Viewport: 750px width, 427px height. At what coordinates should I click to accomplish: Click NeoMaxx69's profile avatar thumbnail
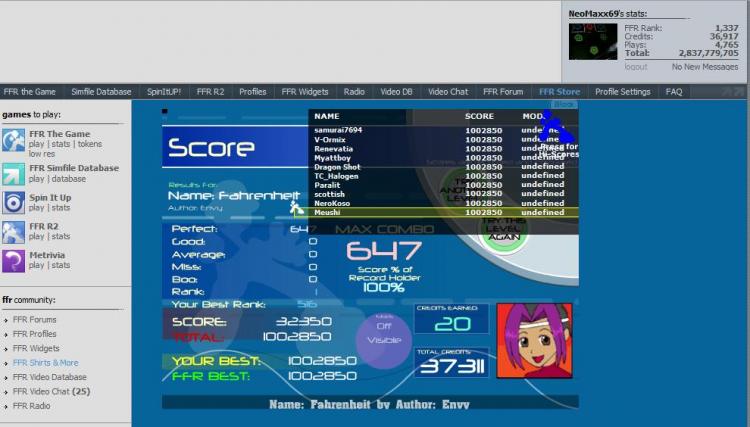tap(593, 42)
